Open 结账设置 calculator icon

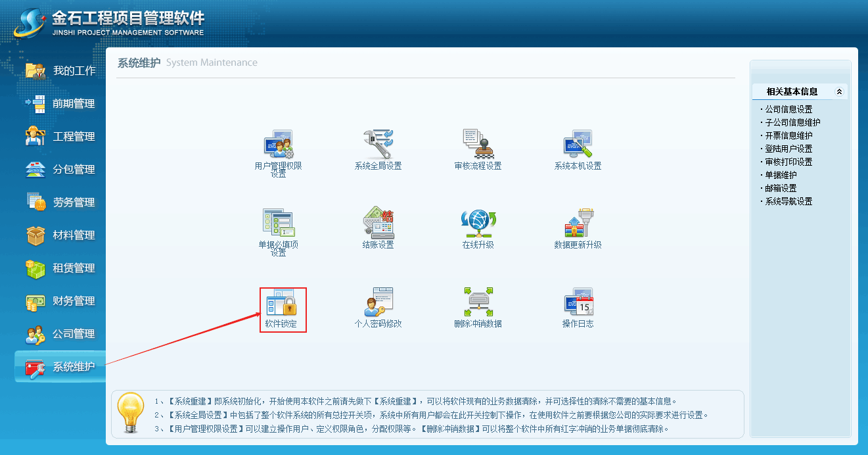378,224
